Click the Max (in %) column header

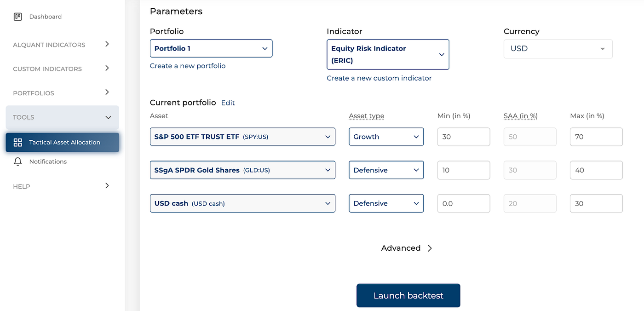(x=587, y=116)
